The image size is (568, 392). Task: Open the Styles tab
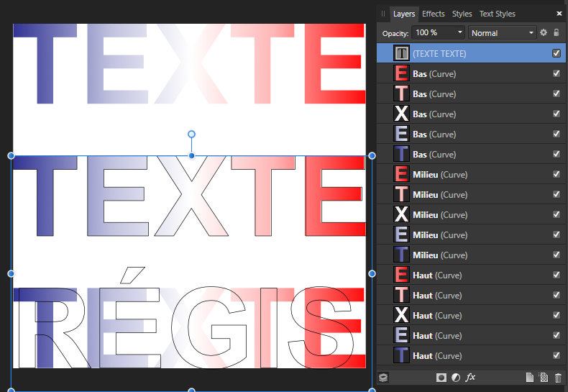[x=462, y=14]
